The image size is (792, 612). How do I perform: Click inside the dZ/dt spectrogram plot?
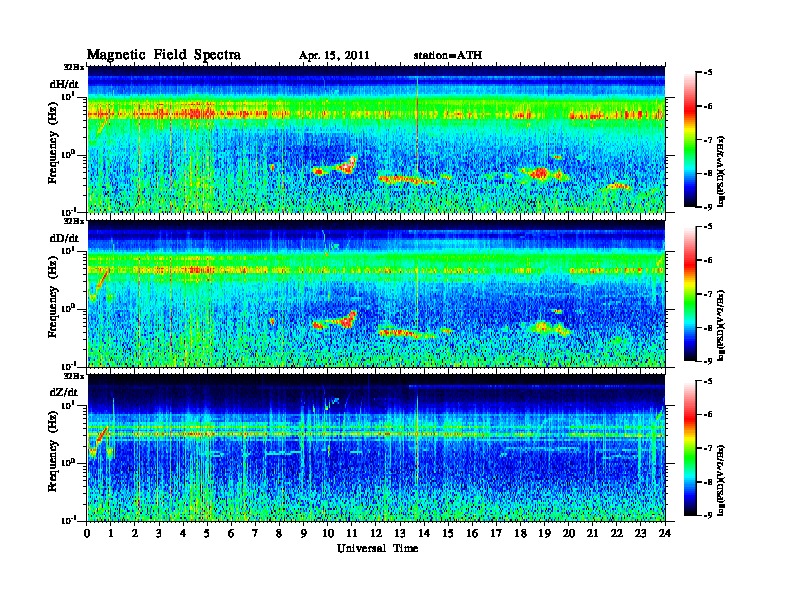[x=376, y=448]
